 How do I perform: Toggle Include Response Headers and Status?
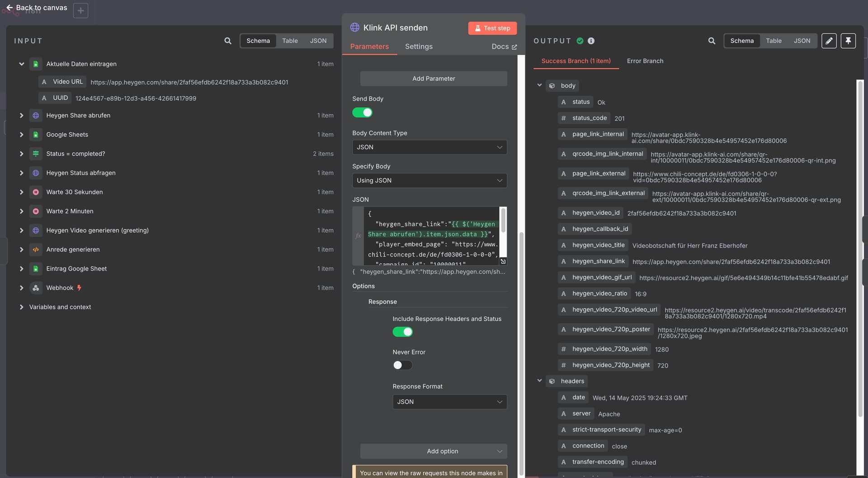tap(402, 332)
